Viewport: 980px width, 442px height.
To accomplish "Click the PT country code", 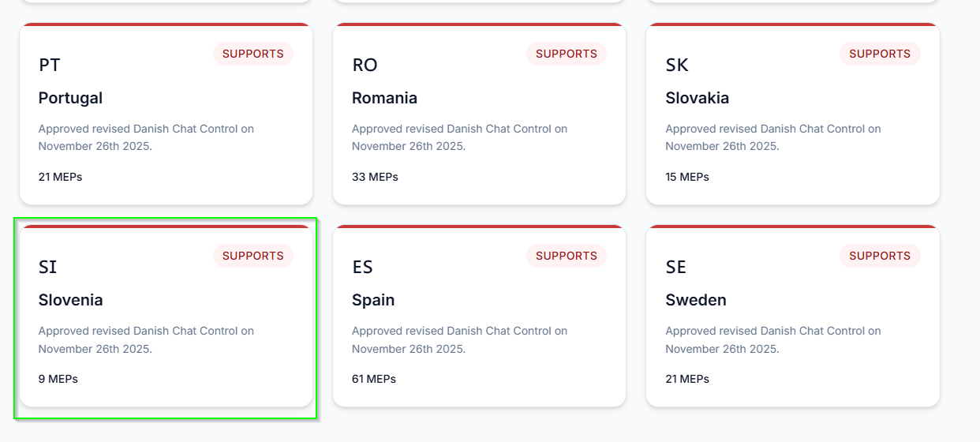I will [x=49, y=65].
